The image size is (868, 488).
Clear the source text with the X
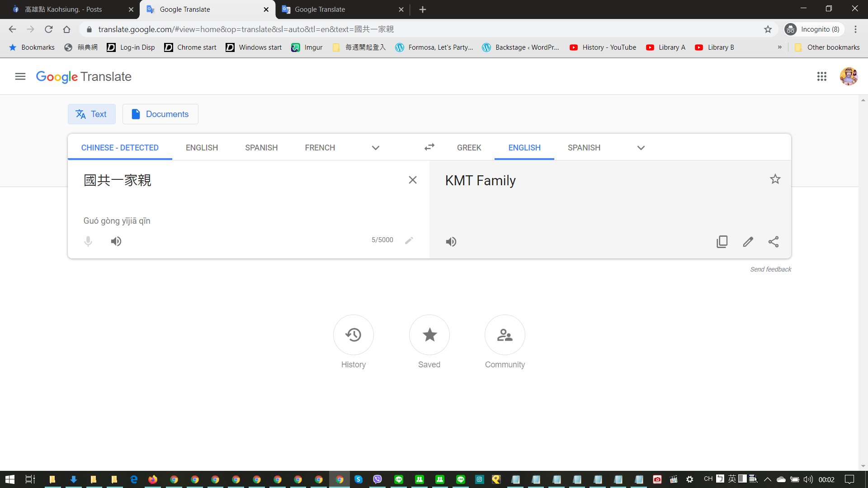coord(412,180)
